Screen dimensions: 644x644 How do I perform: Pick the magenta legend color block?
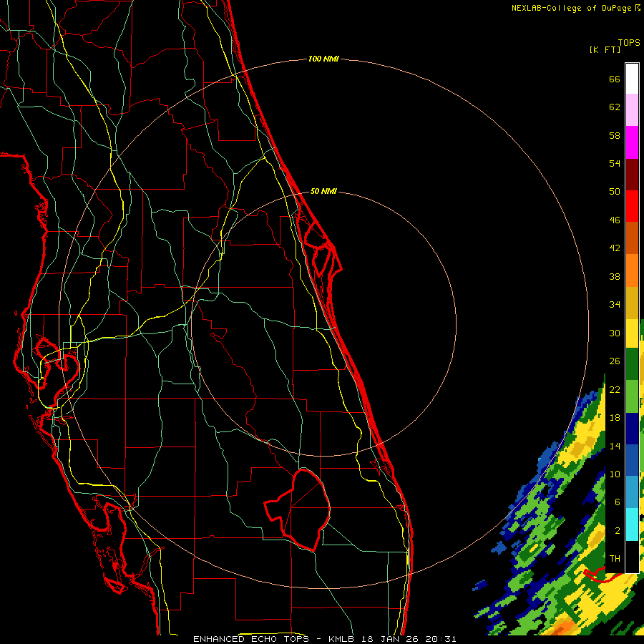[632, 142]
